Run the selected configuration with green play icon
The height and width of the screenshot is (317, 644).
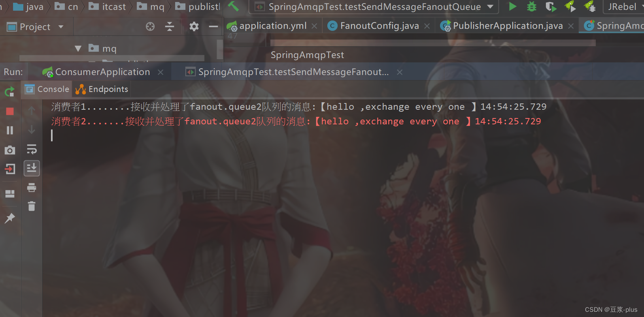point(512,6)
